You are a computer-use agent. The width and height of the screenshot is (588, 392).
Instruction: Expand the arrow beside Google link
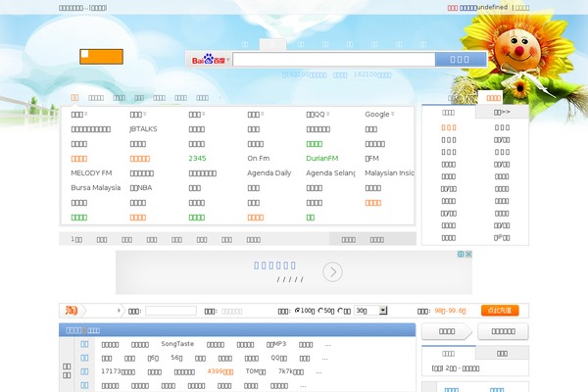coord(393,114)
